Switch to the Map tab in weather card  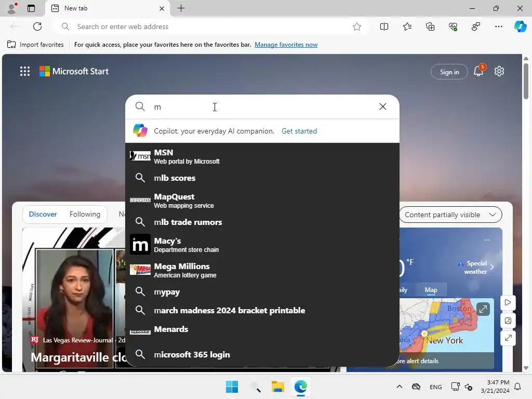pos(431,290)
